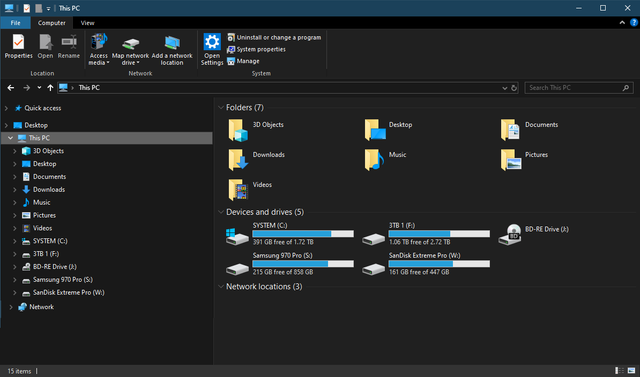Click Add a network location
This screenshot has width=640, height=377.
click(x=172, y=49)
